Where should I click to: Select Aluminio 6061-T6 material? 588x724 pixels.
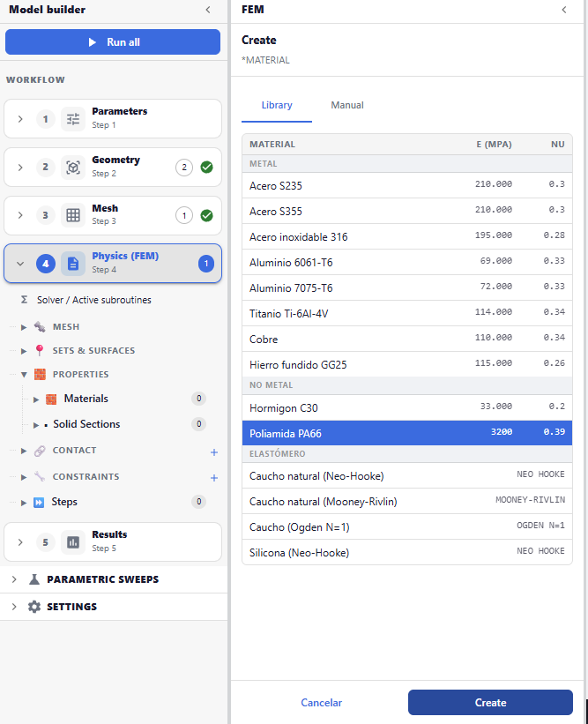(407, 262)
